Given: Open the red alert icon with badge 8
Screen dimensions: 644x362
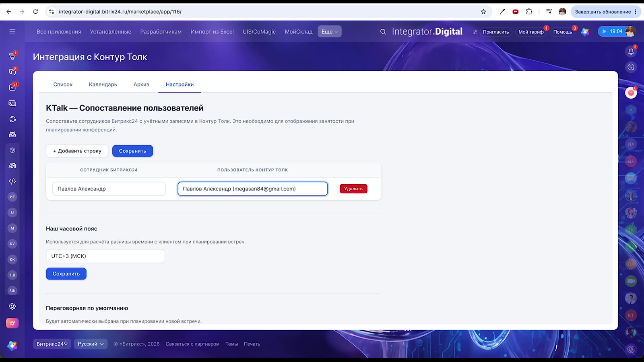Looking at the screenshot, I should (x=631, y=93).
